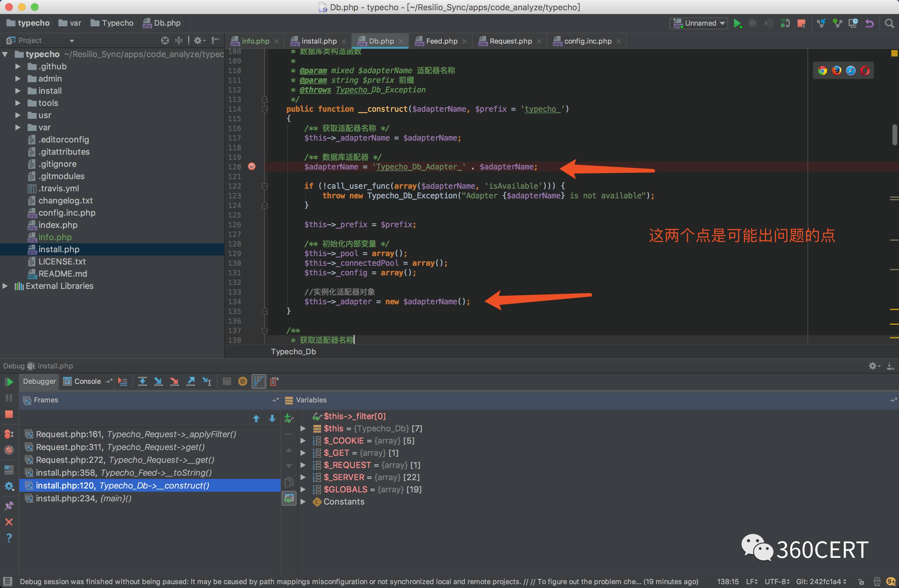Open the Unnamed run configuration dropdown

(699, 23)
